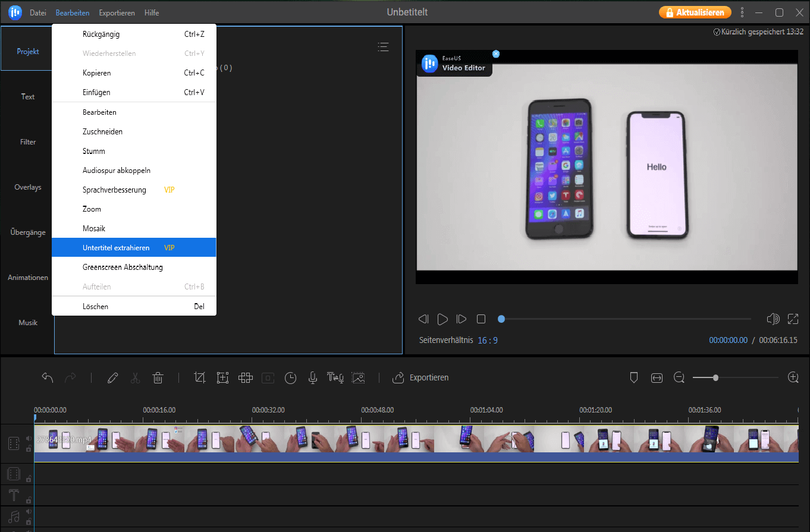810x532 pixels.
Task: Open the list view options in media panel
Action: [x=384, y=47]
